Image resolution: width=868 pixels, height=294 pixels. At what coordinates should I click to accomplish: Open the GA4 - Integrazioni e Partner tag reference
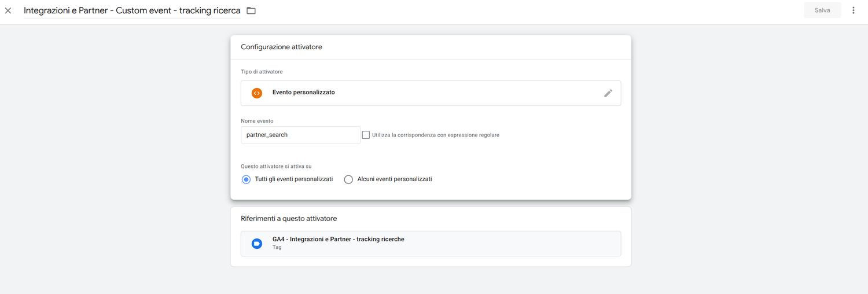(x=431, y=244)
